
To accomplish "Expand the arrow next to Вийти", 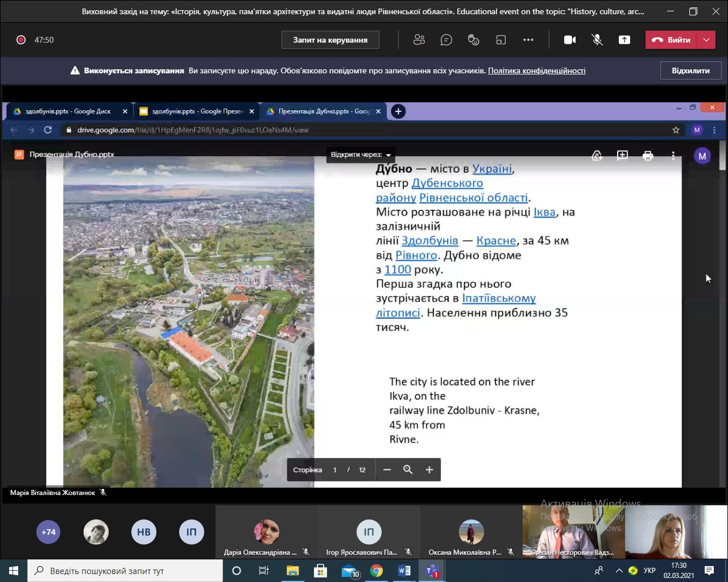I will [x=706, y=40].
